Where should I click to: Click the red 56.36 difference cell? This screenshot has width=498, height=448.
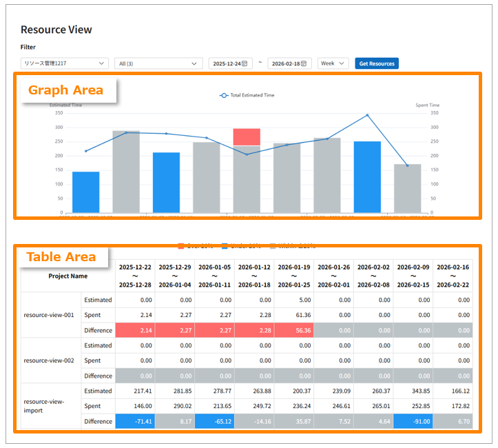tap(294, 330)
